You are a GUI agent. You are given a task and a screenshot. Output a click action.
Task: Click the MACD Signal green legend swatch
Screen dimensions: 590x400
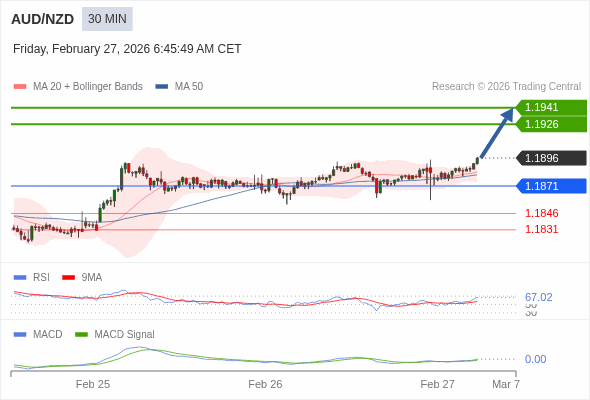81,335
